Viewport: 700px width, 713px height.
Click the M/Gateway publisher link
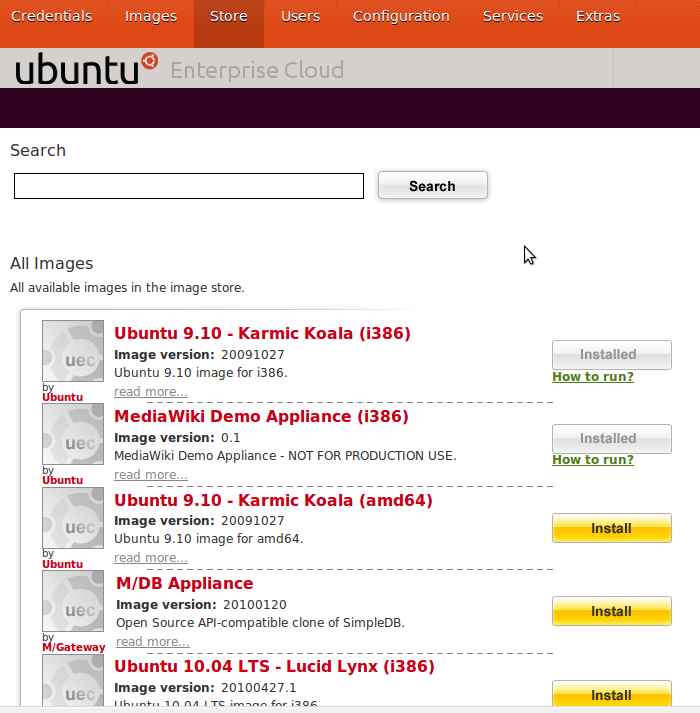click(x=74, y=647)
